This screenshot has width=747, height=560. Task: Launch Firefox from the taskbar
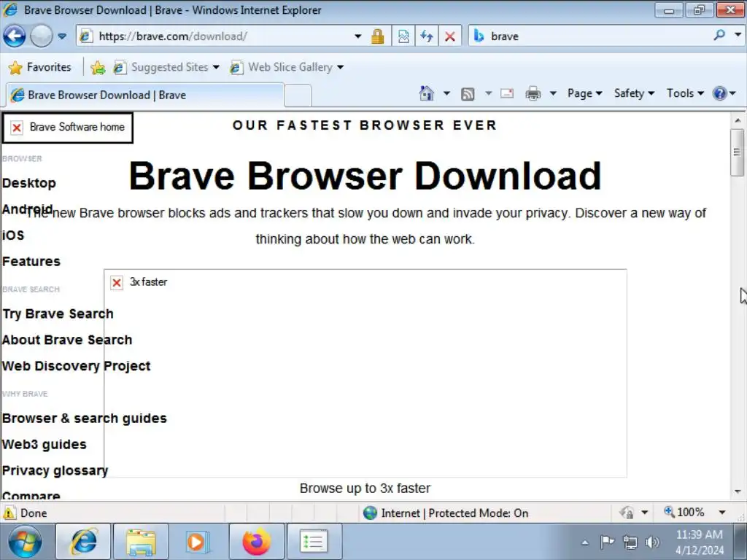pyautogui.click(x=256, y=542)
